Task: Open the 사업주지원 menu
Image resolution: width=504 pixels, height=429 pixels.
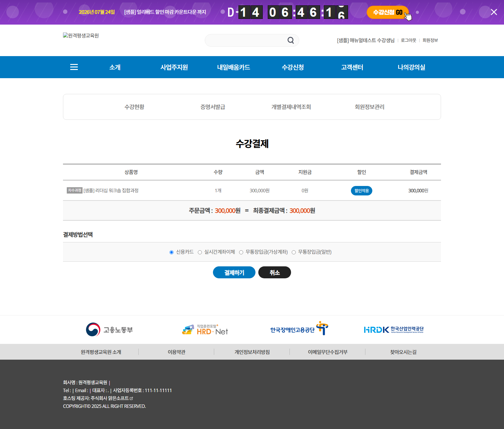Action: pos(174,67)
